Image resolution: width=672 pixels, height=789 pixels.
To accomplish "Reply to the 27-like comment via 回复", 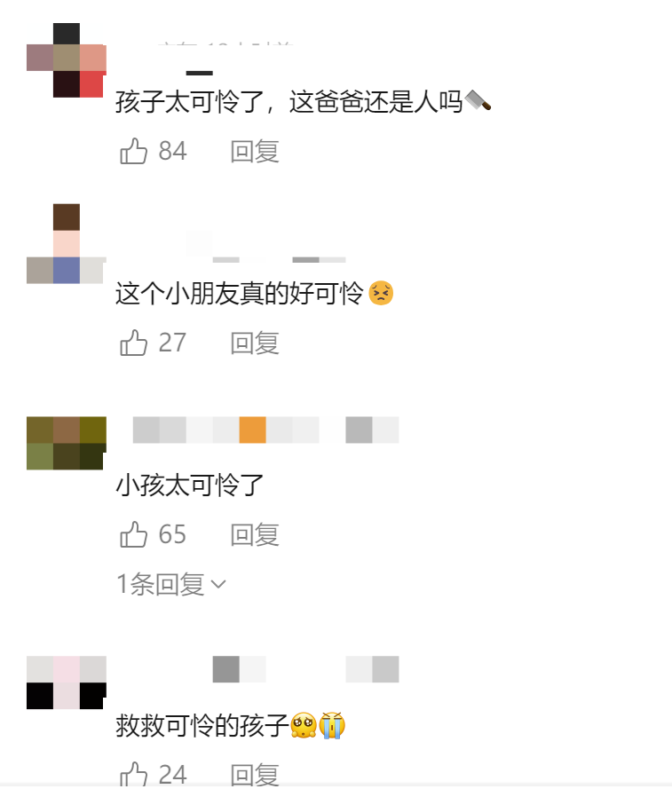I will (255, 343).
